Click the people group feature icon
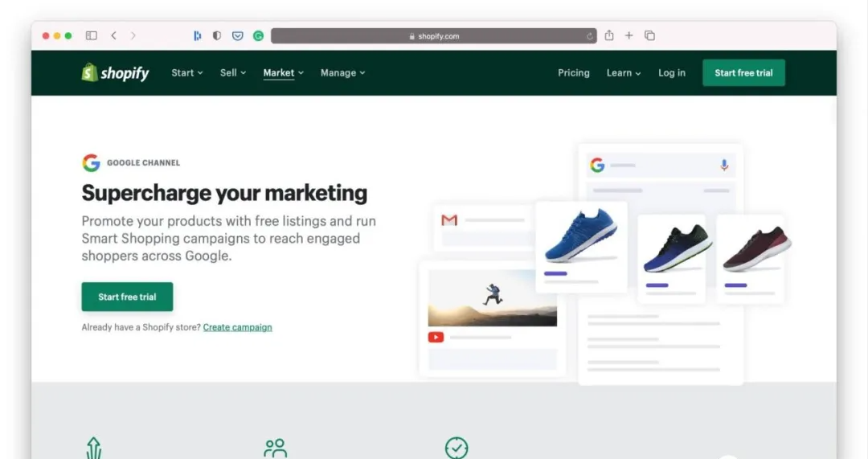 coord(275,448)
